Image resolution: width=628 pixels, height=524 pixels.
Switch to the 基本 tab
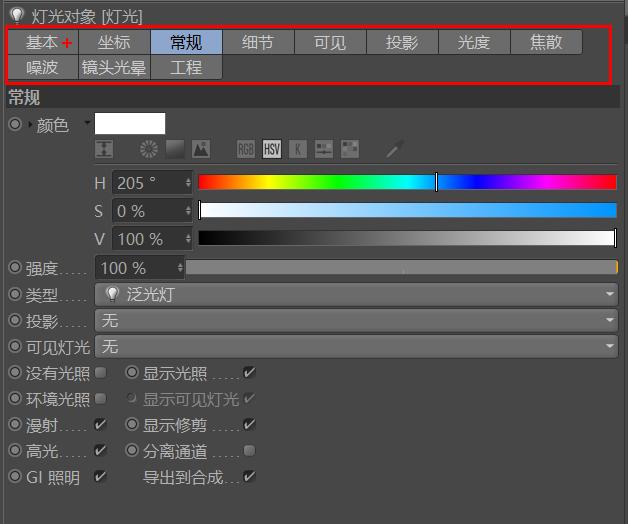pos(43,42)
